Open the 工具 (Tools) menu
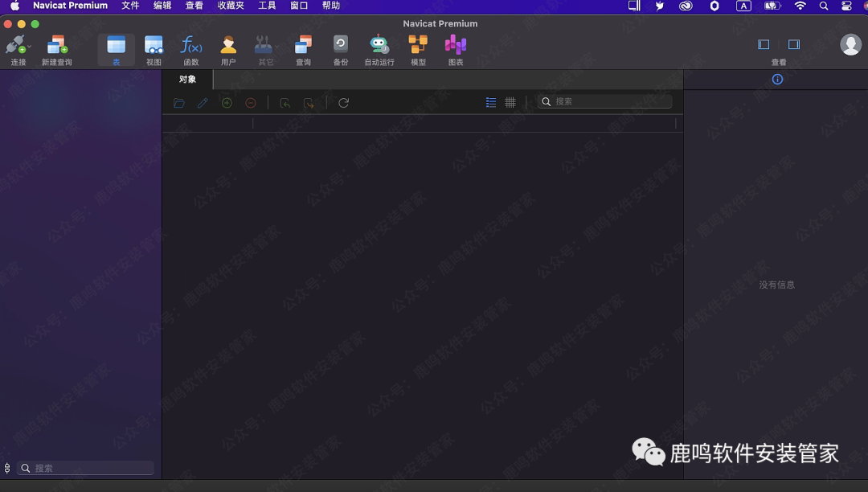The width and height of the screenshot is (868, 492). [267, 6]
